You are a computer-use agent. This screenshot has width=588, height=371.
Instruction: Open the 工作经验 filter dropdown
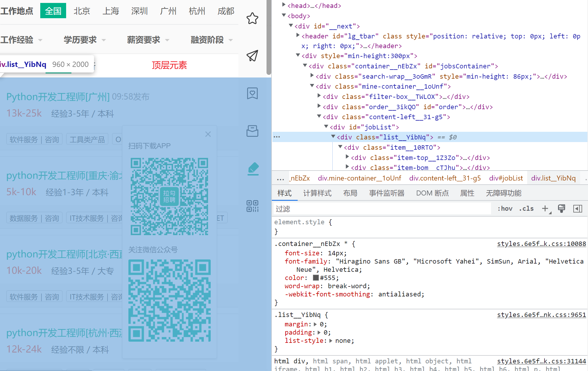tap(21, 40)
